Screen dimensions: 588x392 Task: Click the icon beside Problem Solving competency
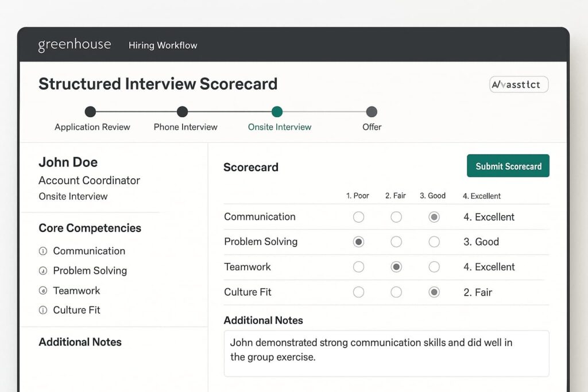pos(42,271)
